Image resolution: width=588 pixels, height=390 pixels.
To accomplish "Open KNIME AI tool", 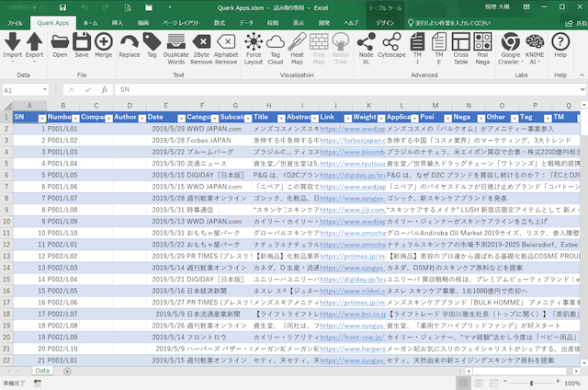I will 535,41.
